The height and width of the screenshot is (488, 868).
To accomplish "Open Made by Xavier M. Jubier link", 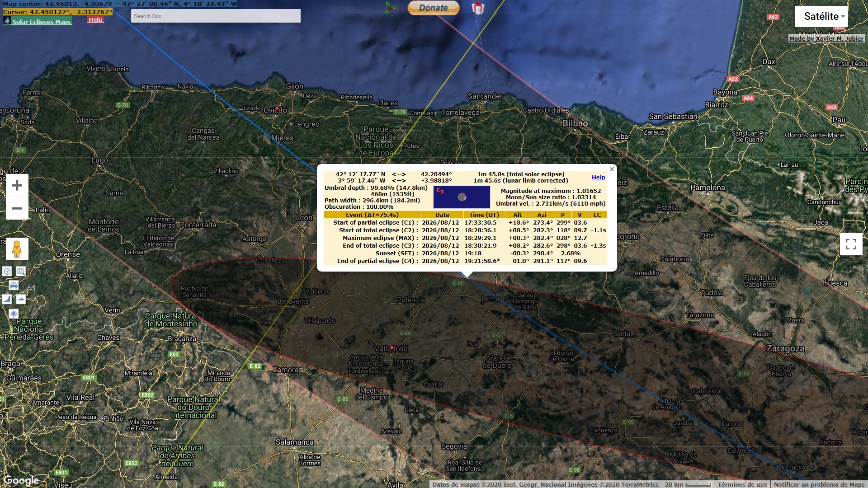I will tap(826, 38).
